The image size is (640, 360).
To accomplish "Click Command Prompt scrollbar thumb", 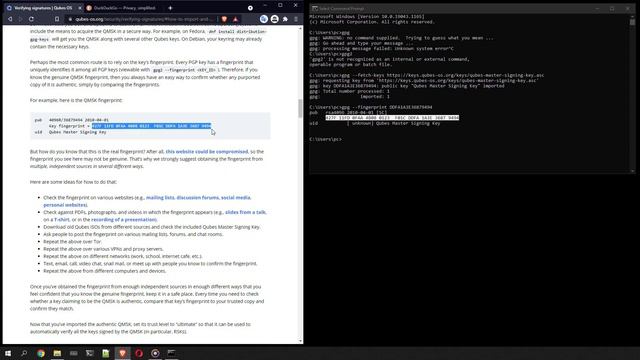I will tap(632, 22).
